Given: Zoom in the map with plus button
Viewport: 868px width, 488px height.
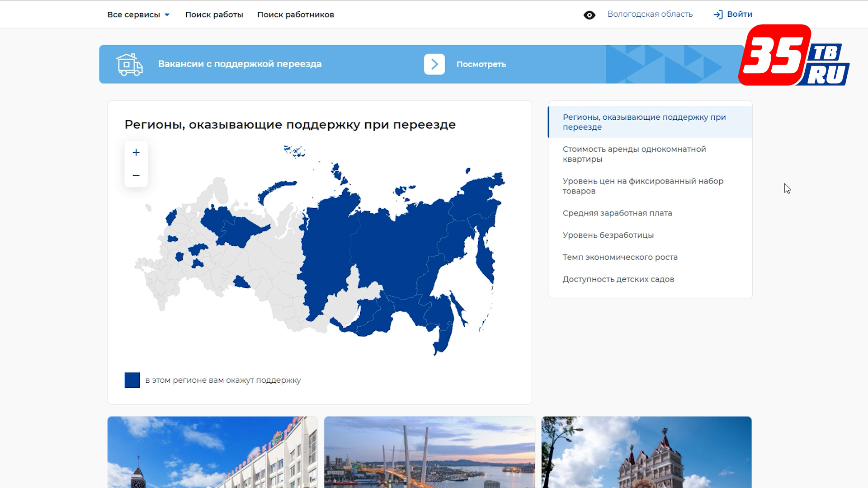Looking at the screenshot, I should click(x=136, y=153).
